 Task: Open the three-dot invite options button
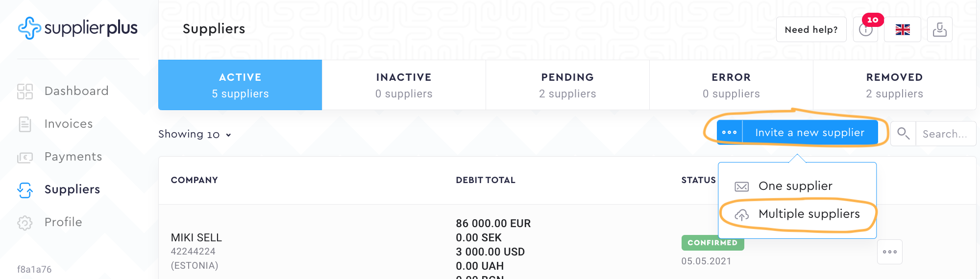coord(730,133)
